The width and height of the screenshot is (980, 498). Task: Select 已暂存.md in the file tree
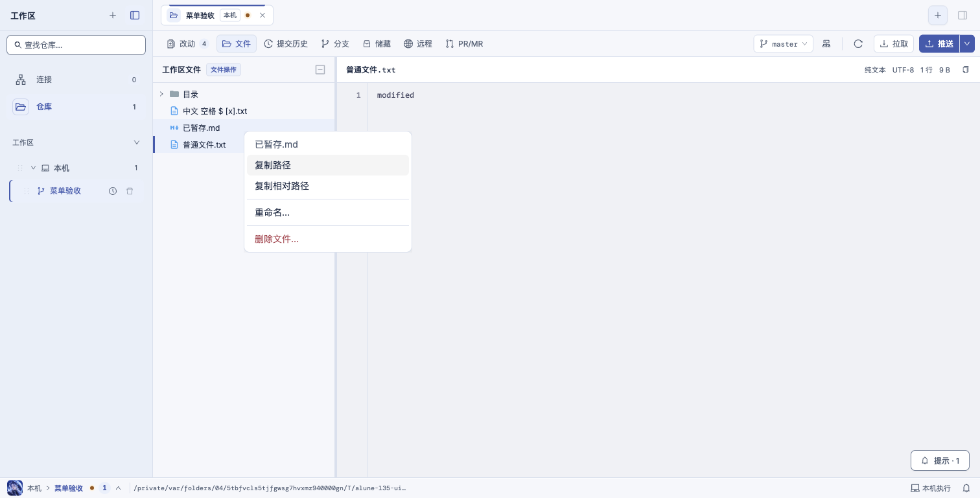pyautogui.click(x=244, y=128)
